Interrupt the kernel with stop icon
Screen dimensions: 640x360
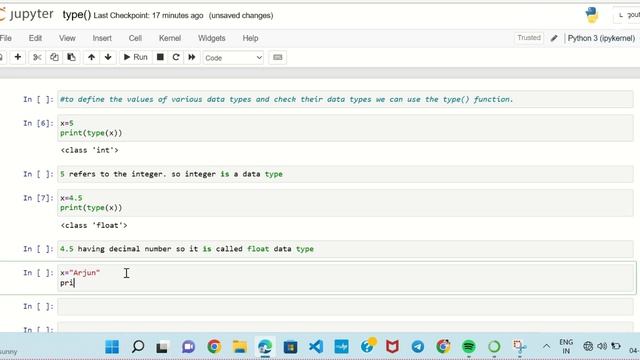coord(160,57)
